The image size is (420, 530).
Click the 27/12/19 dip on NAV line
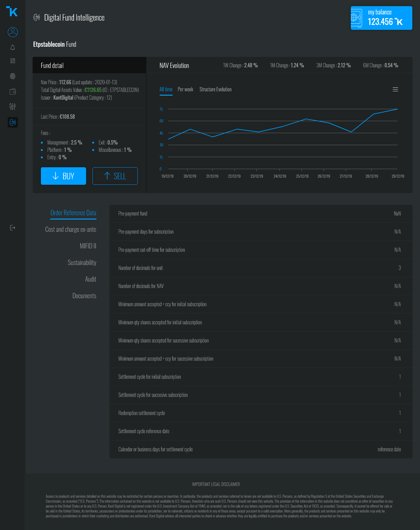pyautogui.click(x=351, y=132)
